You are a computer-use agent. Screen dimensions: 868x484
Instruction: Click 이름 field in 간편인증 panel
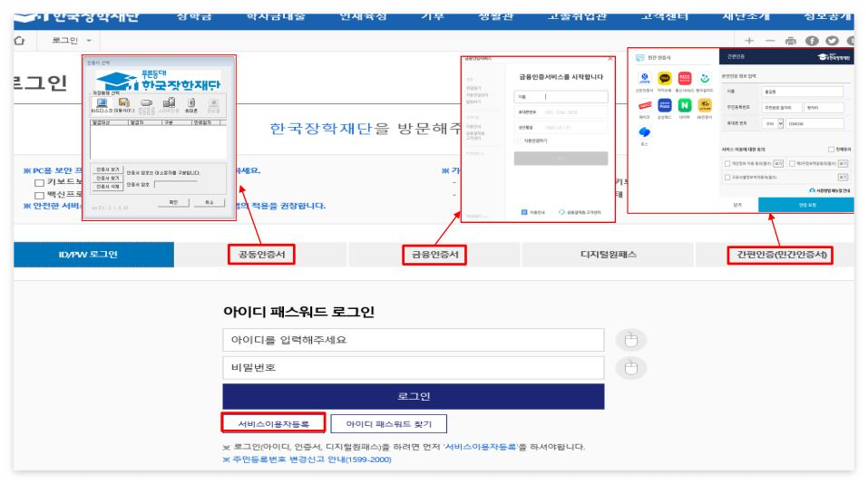click(x=803, y=92)
